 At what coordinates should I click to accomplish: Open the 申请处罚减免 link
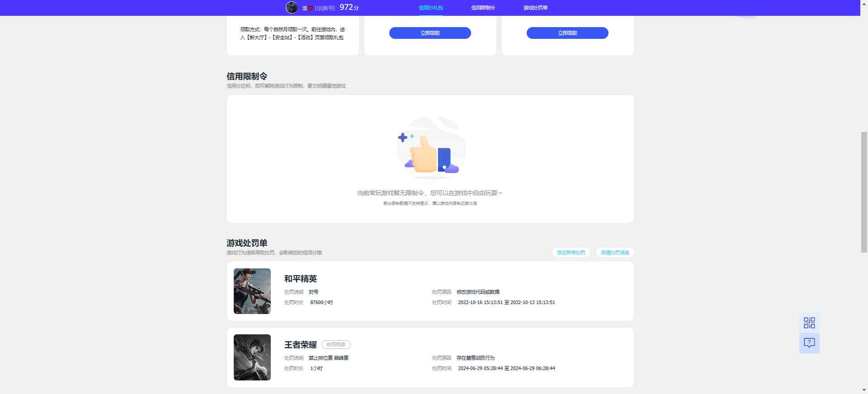click(615, 253)
